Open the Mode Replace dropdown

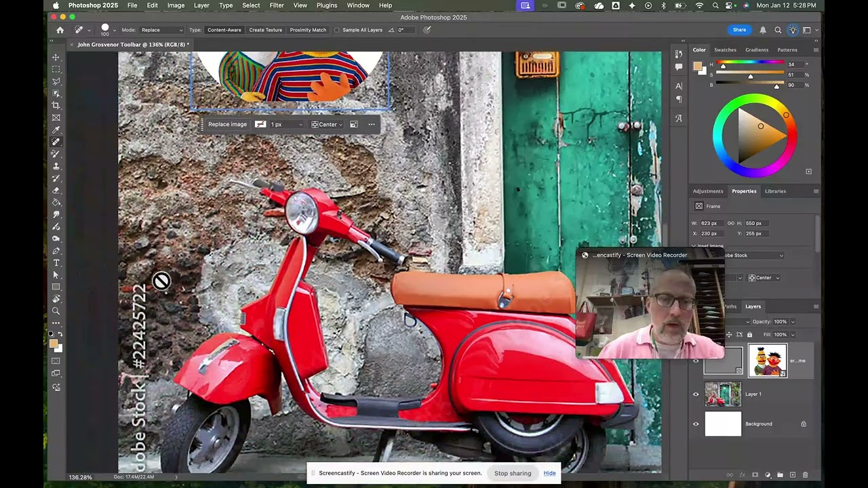tap(161, 30)
